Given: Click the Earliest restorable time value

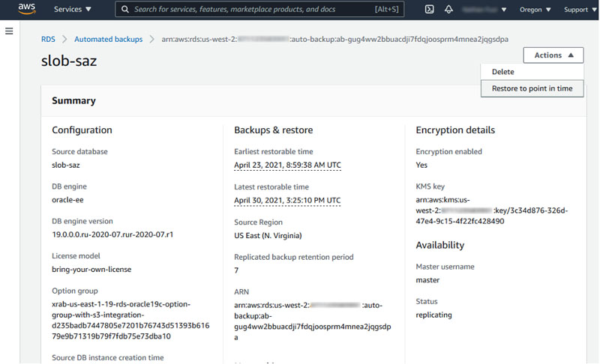Looking at the screenshot, I should (287, 165).
